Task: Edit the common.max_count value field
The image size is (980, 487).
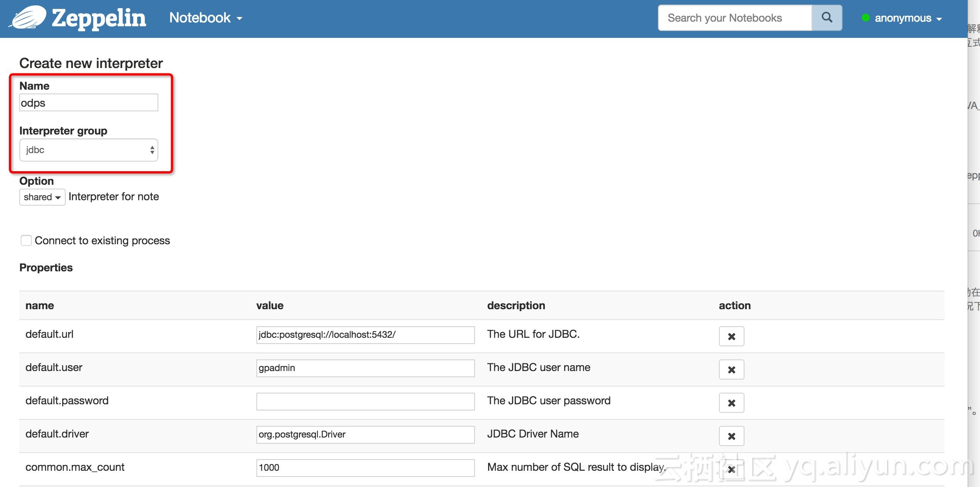Action: coord(365,468)
